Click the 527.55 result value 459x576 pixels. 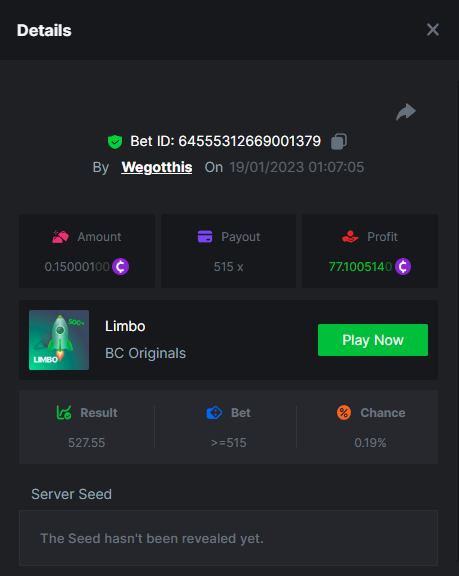[x=87, y=443]
